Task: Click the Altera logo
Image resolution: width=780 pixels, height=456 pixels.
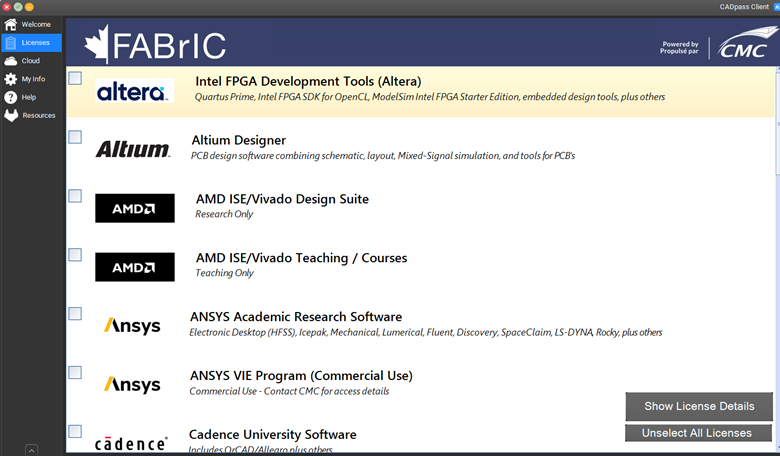Action: click(135, 91)
